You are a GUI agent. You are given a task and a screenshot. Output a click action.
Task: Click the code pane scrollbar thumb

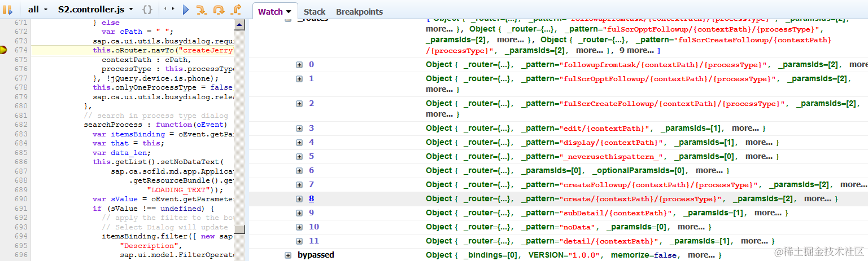coord(240,230)
